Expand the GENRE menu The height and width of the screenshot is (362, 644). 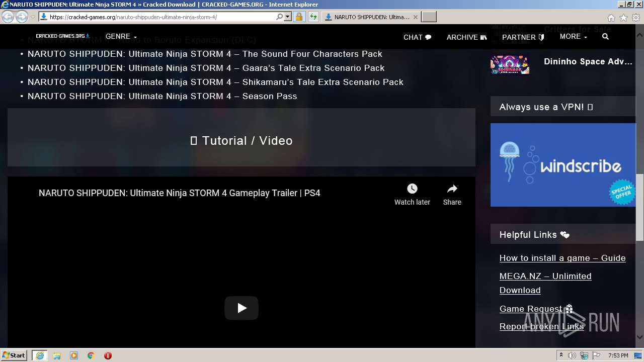tap(121, 37)
